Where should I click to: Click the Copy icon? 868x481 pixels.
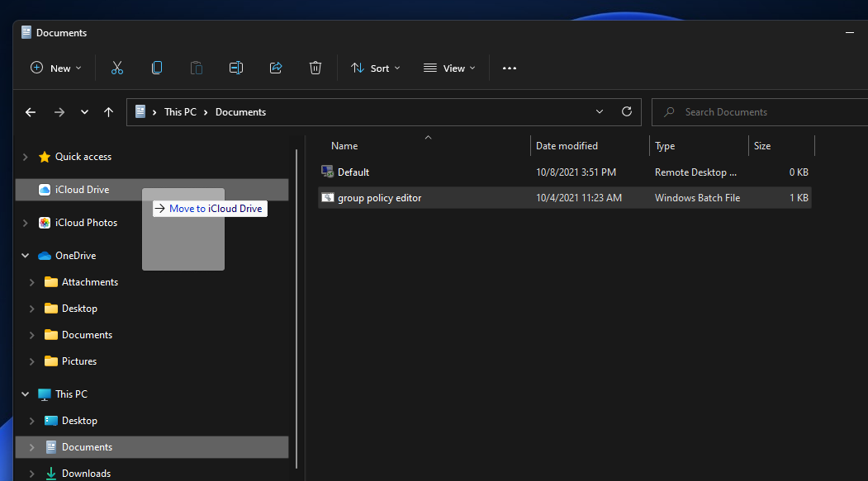156,68
